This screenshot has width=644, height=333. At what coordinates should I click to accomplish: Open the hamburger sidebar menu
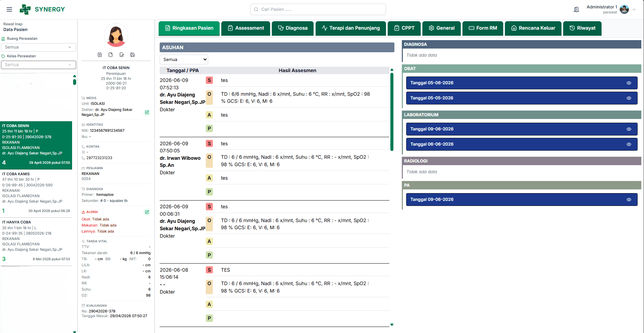click(9, 9)
